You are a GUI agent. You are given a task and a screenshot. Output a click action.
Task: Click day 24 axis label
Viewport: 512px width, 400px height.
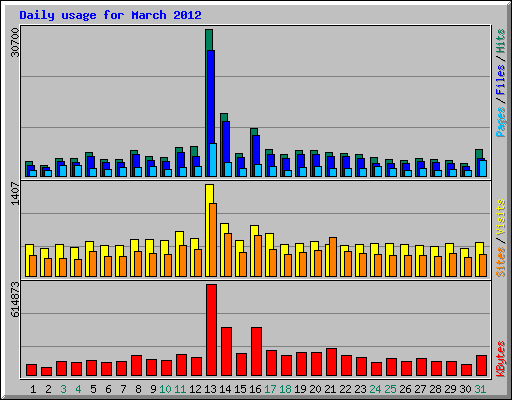pyautogui.click(x=375, y=389)
